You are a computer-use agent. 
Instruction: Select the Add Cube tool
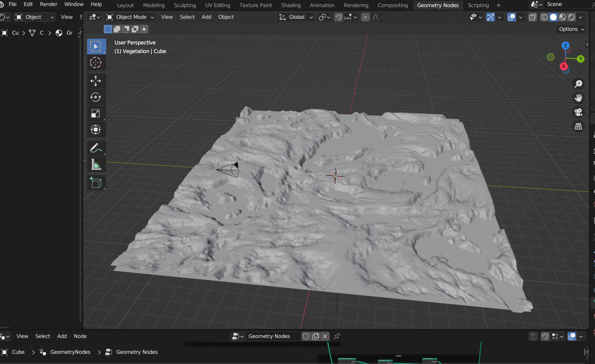pos(96,183)
